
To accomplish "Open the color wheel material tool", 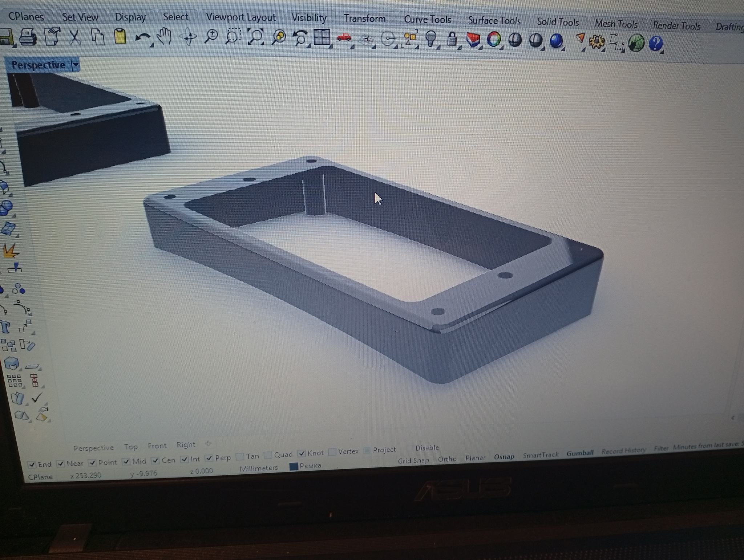I will [x=493, y=39].
